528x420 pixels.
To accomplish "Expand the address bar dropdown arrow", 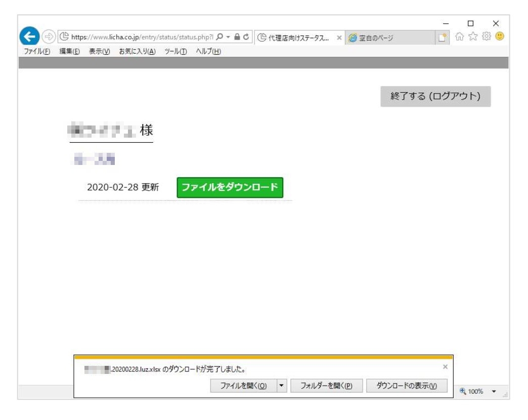I will [x=228, y=37].
